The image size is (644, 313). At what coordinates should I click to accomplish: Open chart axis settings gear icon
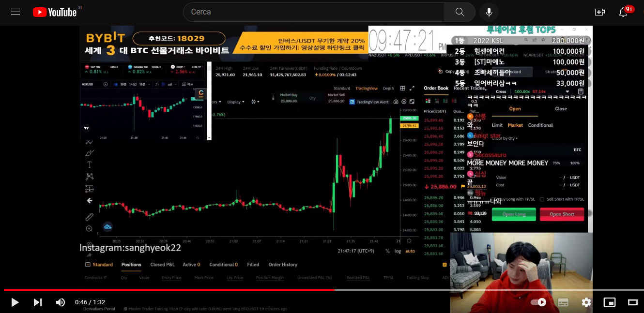[x=409, y=241]
